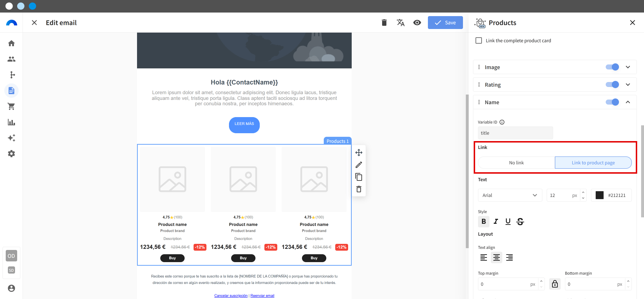The width and height of the screenshot is (644, 299).
Task: Click the Cancelar suscripción link
Action: 231,296
